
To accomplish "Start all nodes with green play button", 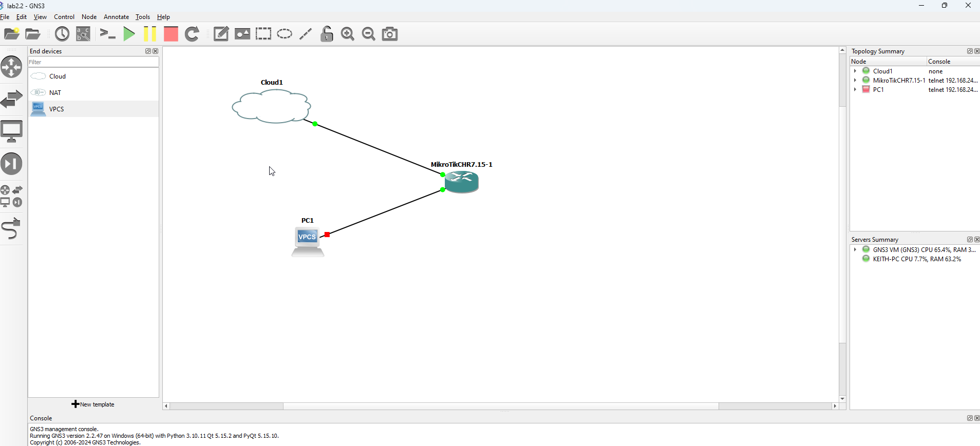I will (x=129, y=34).
